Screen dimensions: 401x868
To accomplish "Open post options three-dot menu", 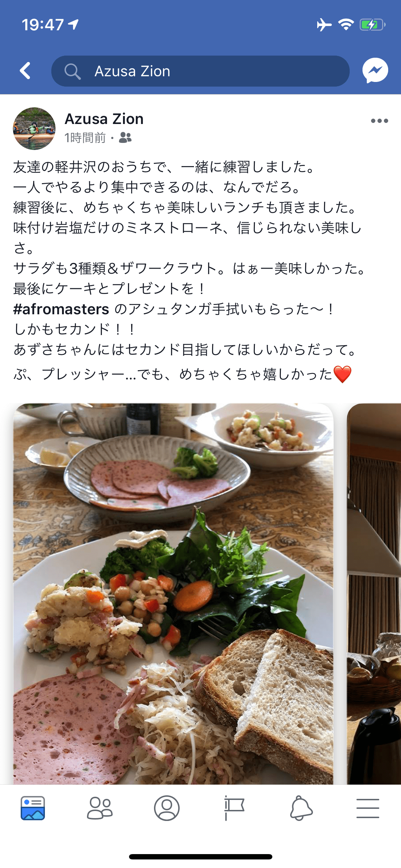I will pos(379,121).
